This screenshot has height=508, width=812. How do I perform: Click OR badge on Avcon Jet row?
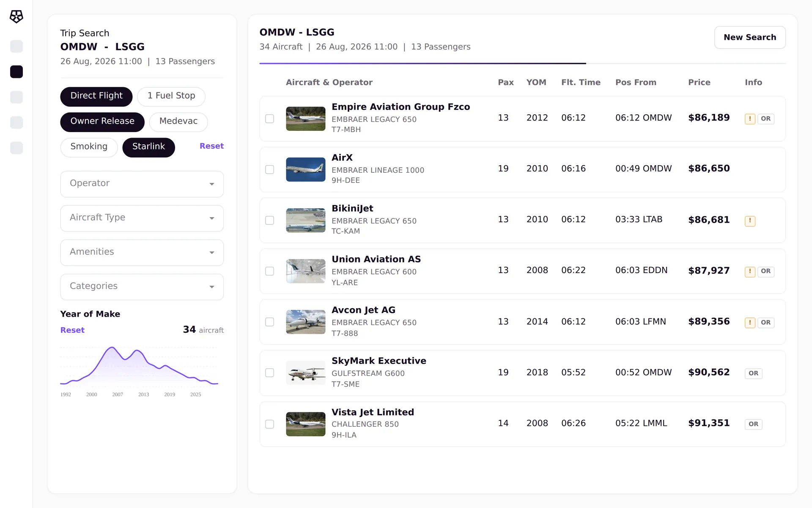point(765,323)
